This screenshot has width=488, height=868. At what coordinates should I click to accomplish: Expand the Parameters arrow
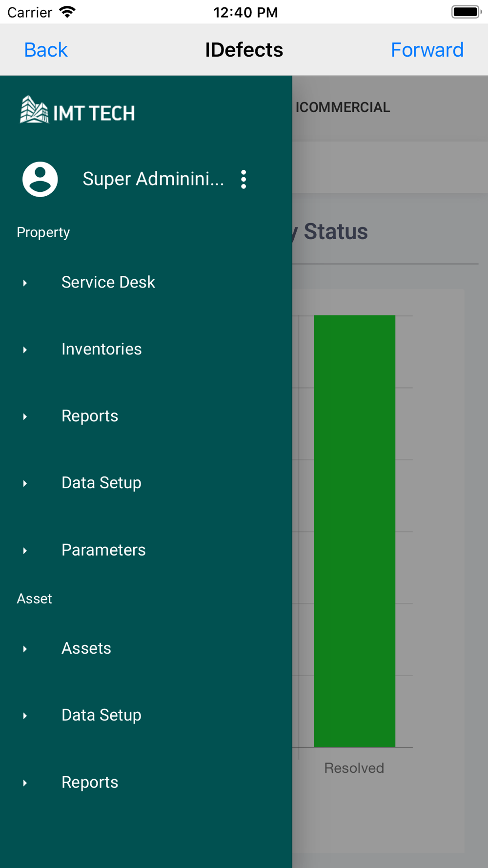coord(25,551)
